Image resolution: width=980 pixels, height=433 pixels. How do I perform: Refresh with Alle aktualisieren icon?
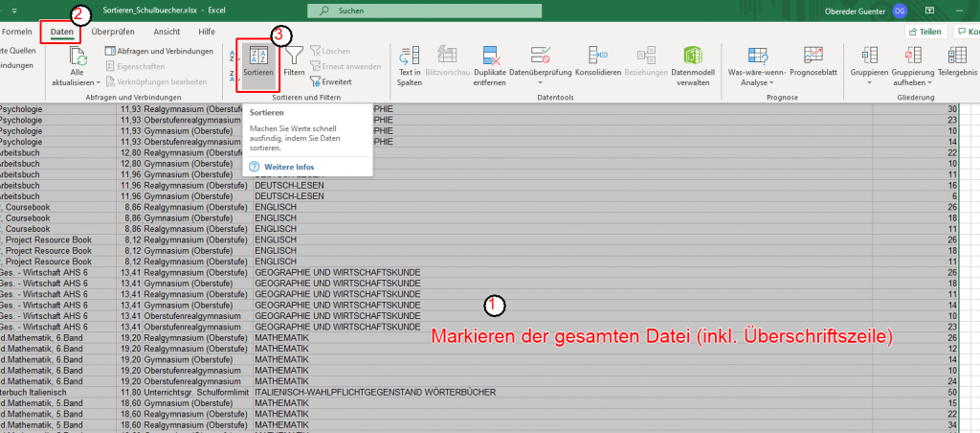point(78,57)
